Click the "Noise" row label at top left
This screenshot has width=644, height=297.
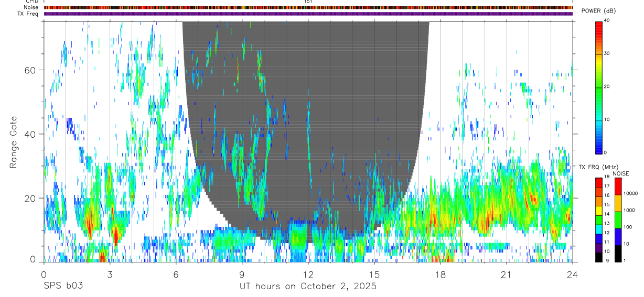click(x=31, y=7)
